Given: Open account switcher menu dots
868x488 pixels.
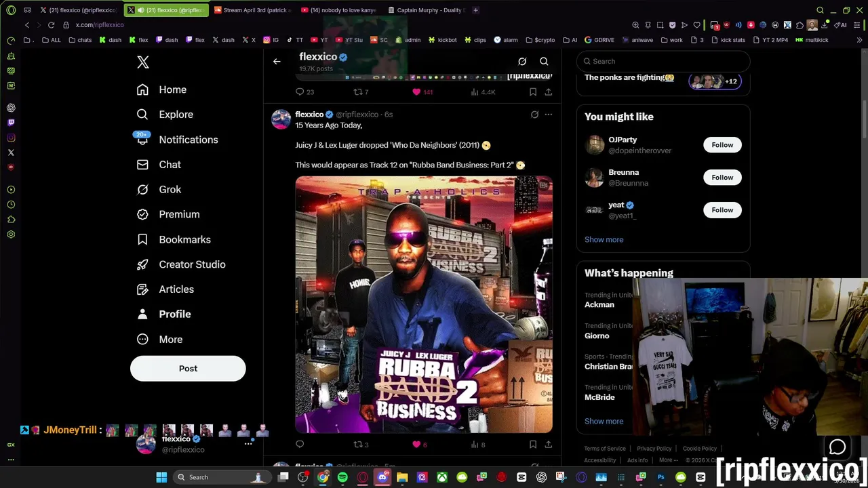Looking at the screenshot, I should (x=248, y=444).
